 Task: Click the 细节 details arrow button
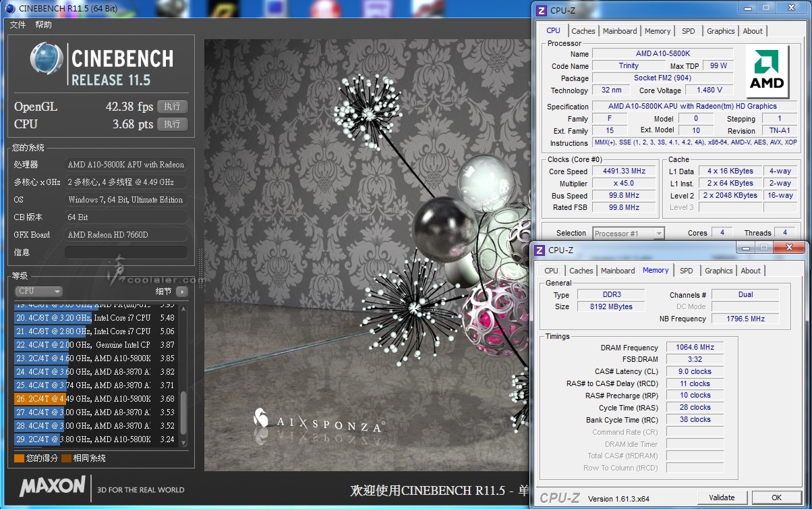(181, 292)
